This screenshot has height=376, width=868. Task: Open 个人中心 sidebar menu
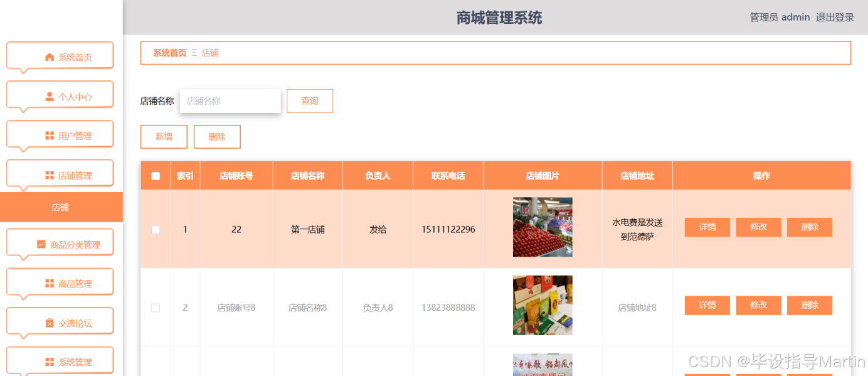pyautogui.click(x=60, y=95)
